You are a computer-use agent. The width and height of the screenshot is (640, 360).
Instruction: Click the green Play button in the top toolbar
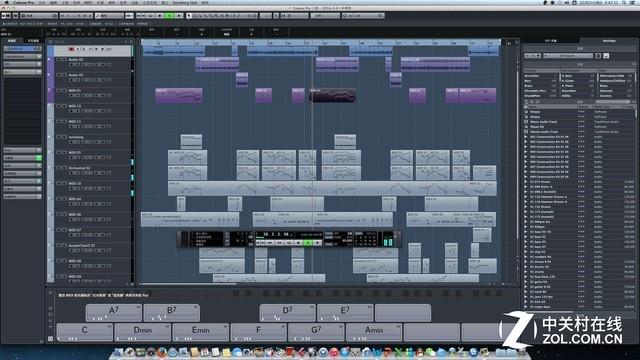click(x=169, y=16)
